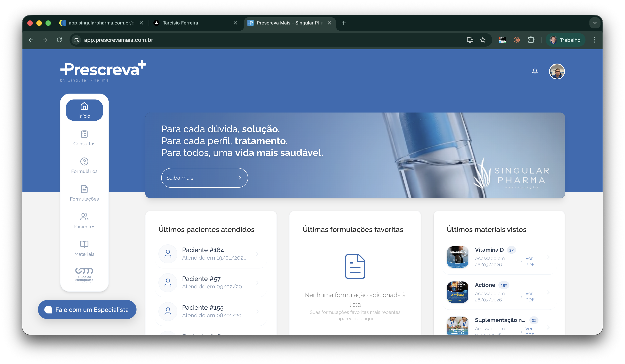
Task: Bookmark page with the star icon
Action: click(482, 40)
